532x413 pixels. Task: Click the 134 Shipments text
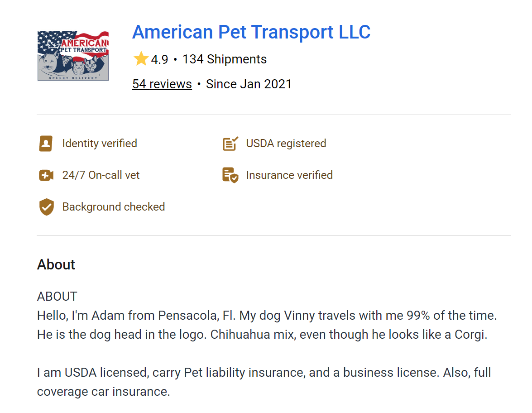pos(224,59)
